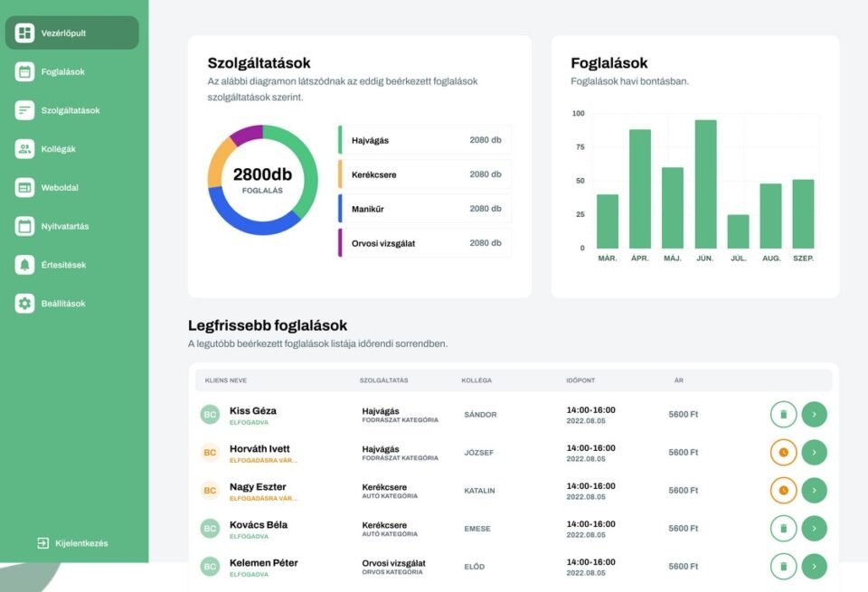Click pending clock icon for Horváth Ivett
Image resolution: width=868 pixels, height=592 pixels.
tap(783, 453)
